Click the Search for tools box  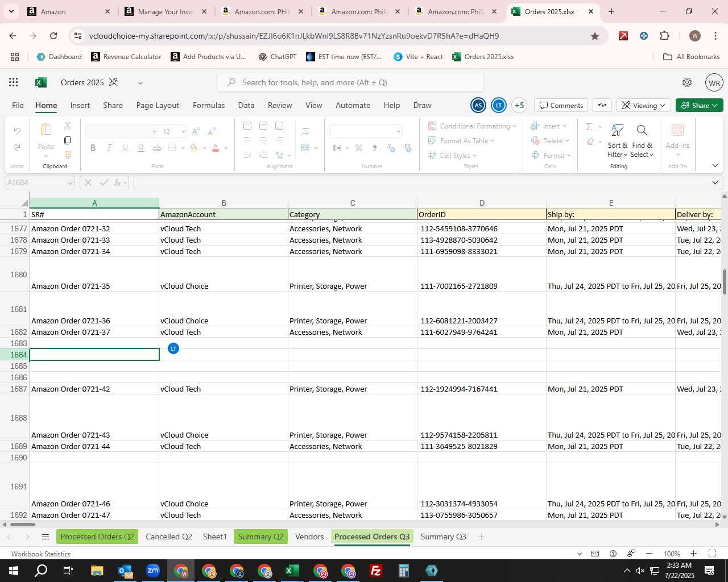pos(350,82)
